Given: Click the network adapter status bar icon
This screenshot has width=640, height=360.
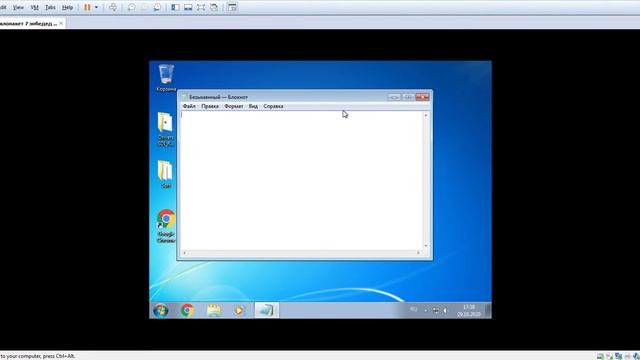Looking at the screenshot, I should [x=619, y=356].
